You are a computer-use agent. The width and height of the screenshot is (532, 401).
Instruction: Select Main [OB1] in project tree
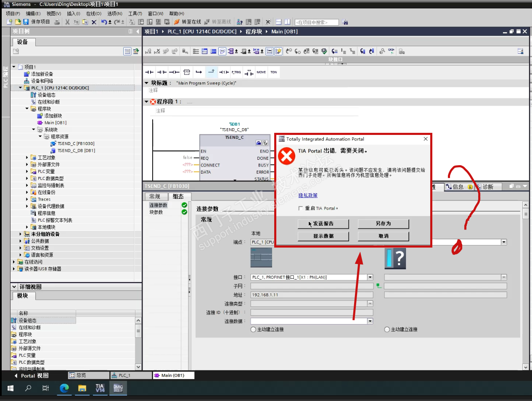coord(56,123)
